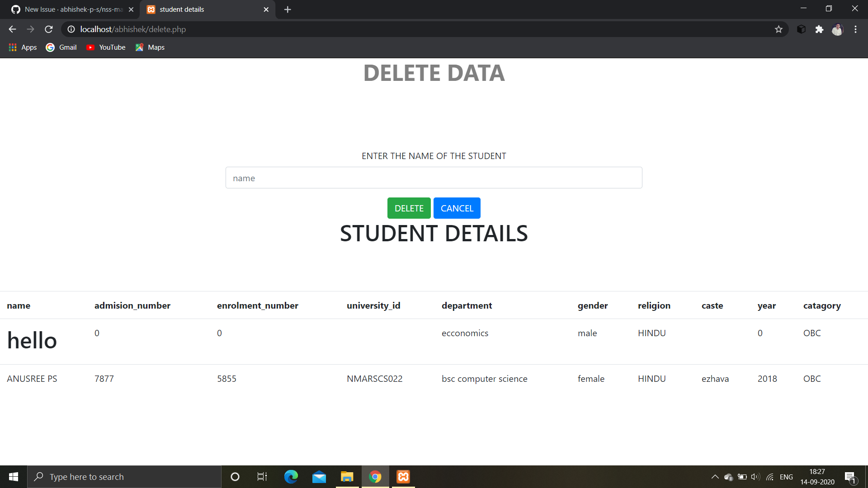
Task: Open Microsoft Edge from the taskbar
Action: pos(291,476)
